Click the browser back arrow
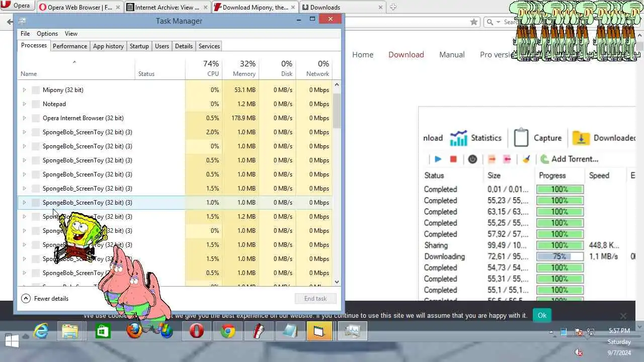Screen dimensions: 644x362 10,22
